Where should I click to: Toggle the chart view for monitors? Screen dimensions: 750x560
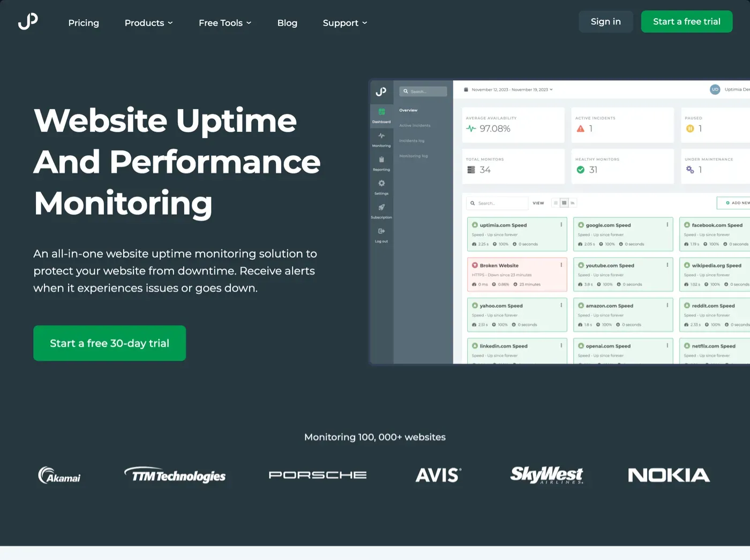tap(572, 203)
